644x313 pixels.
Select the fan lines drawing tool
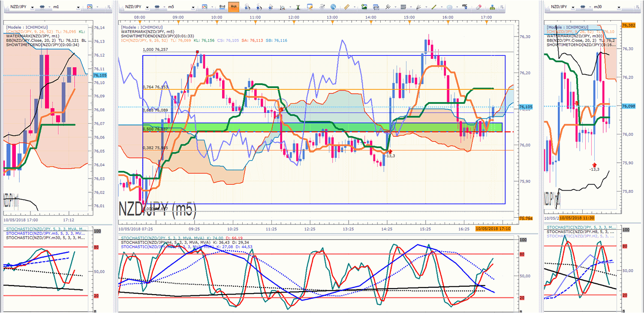click(x=419, y=7)
